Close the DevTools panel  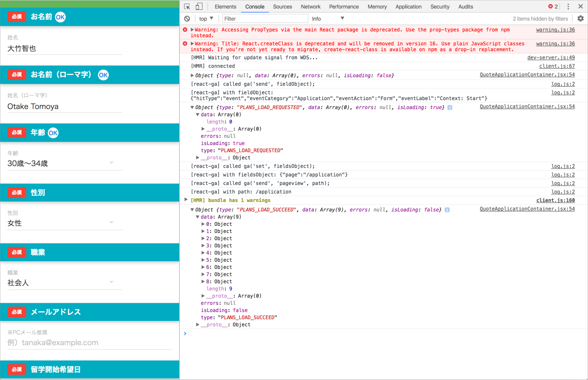tap(580, 6)
